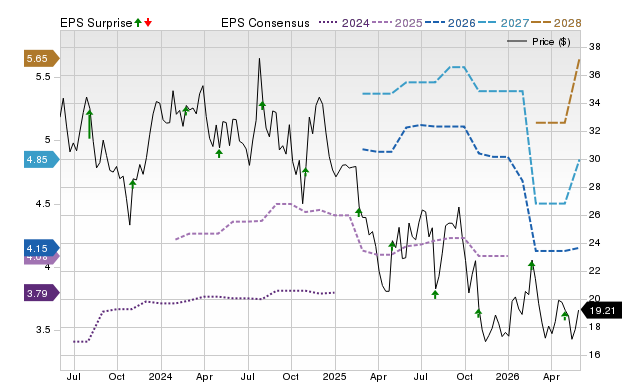
Task: Click the 5.5 label on the EPS axis
Action: tap(43, 77)
